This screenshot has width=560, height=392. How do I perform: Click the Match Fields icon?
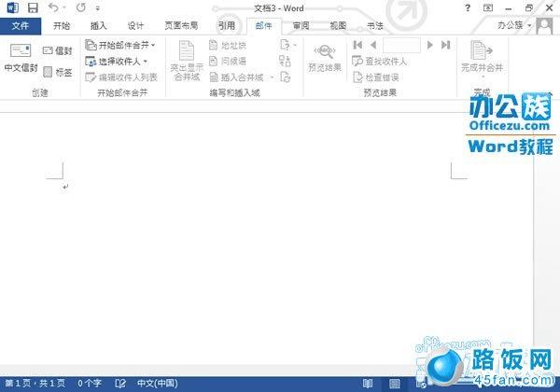pos(285,61)
